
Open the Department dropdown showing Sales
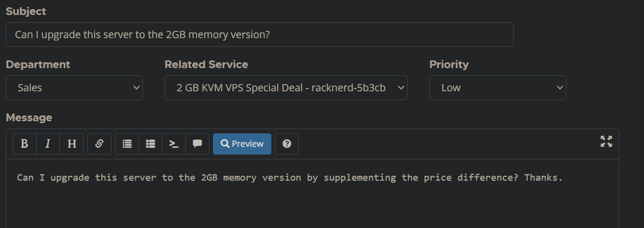coord(74,88)
